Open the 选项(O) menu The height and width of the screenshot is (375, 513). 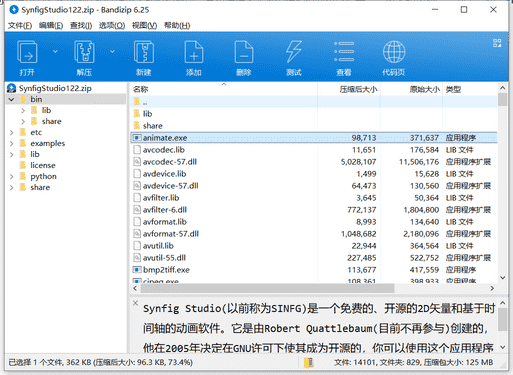pyautogui.click(x=112, y=25)
